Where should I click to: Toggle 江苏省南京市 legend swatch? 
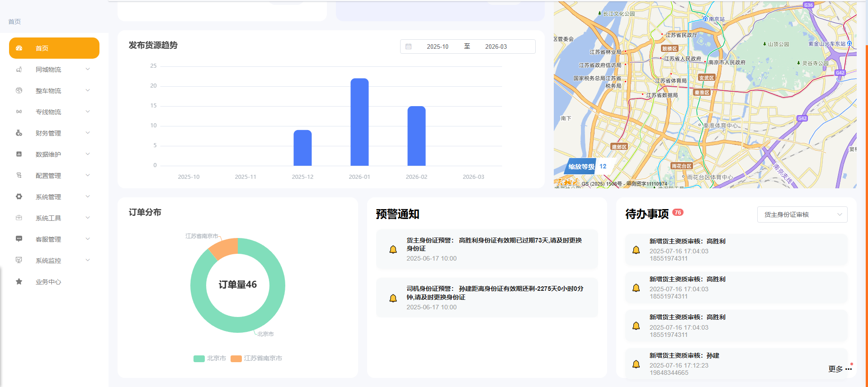pyautogui.click(x=236, y=359)
